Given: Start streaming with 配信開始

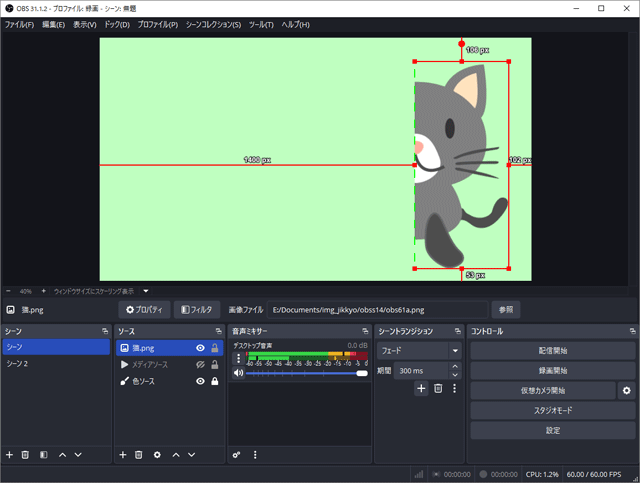Looking at the screenshot, I should coord(553,351).
